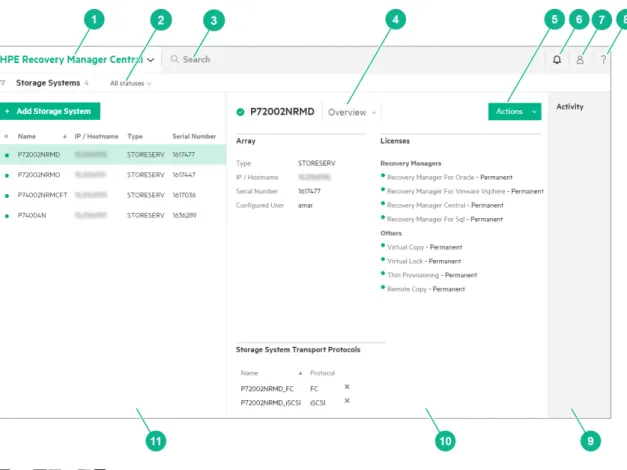Open the notifications bell icon
The height and width of the screenshot is (470, 627).
[x=557, y=60]
